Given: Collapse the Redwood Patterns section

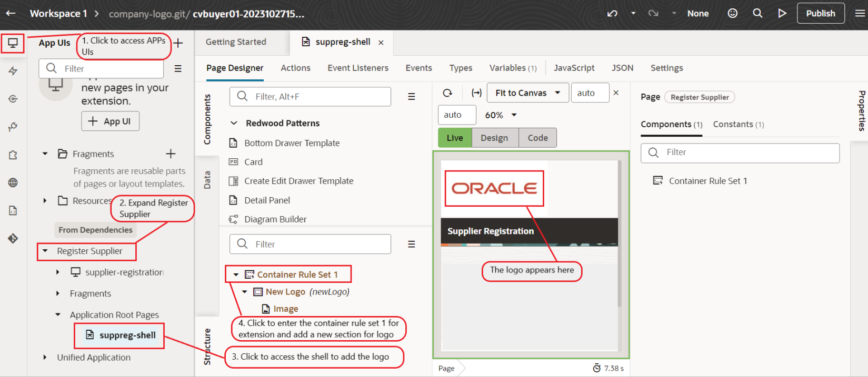Looking at the screenshot, I should tap(234, 123).
